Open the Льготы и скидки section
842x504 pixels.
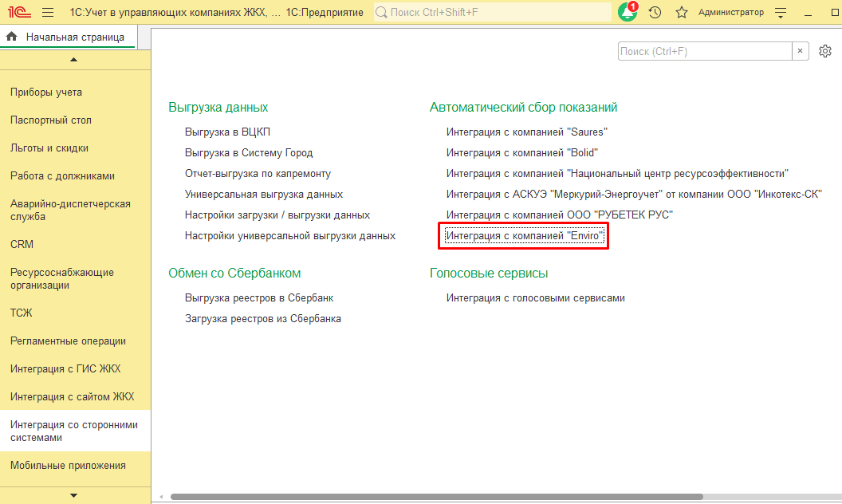point(49,148)
